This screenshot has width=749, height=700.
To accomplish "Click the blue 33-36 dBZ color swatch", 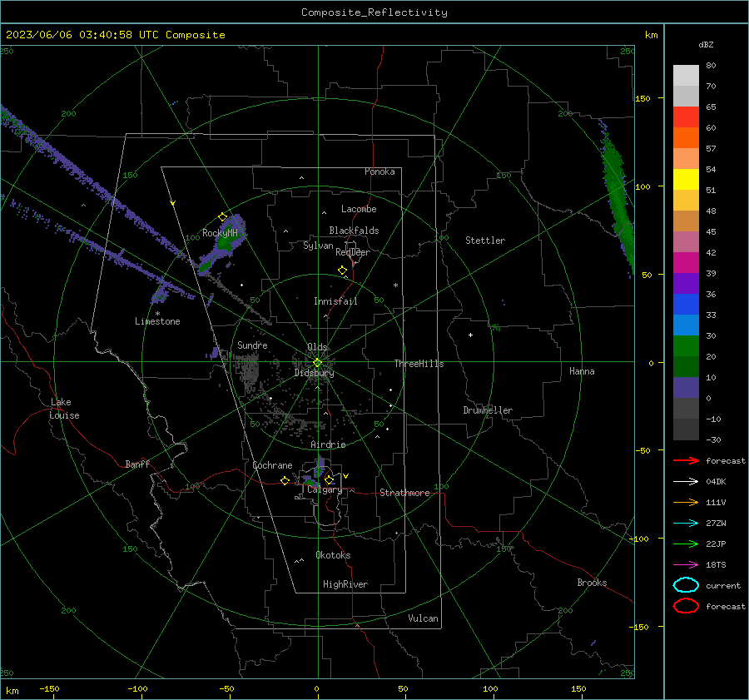I will pos(686,305).
